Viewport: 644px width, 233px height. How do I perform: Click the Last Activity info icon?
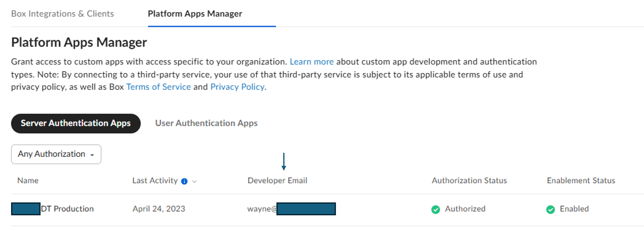click(184, 181)
